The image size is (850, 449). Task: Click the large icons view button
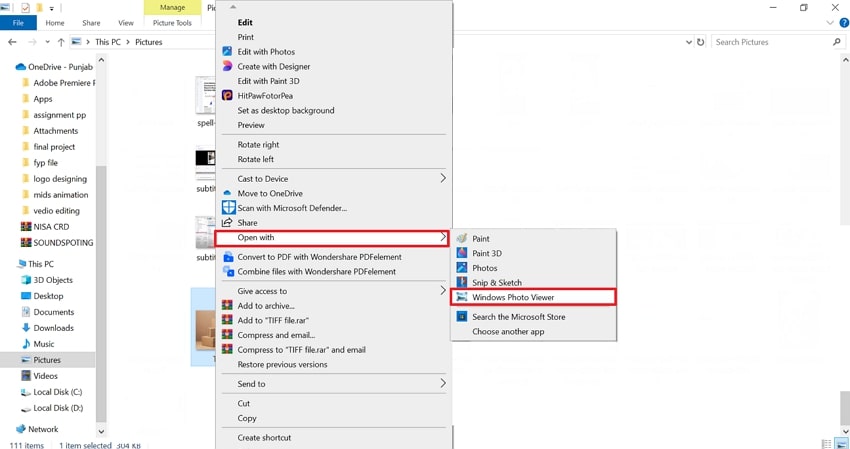(x=842, y=444)
